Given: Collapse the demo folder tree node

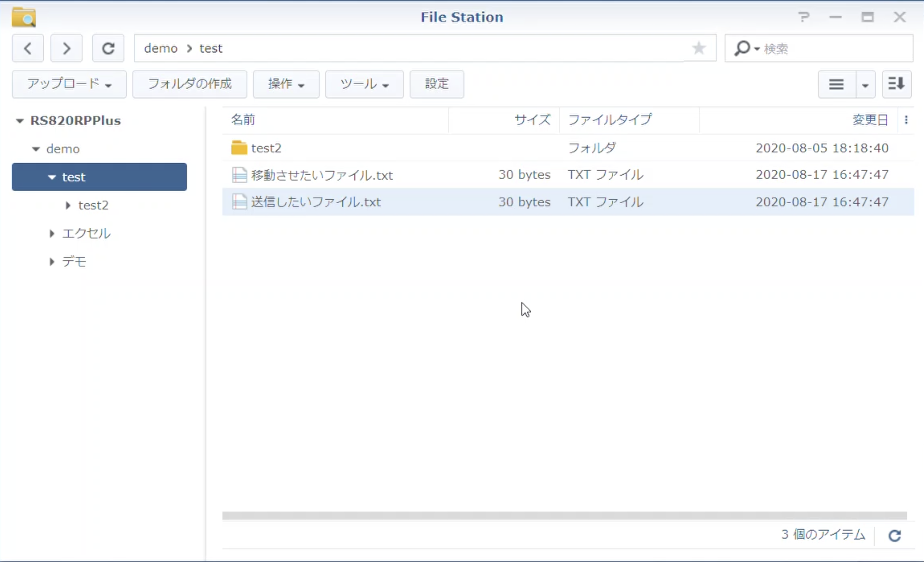Looking at the screenshot, I should pyautogui.click(x=36, y=149).
